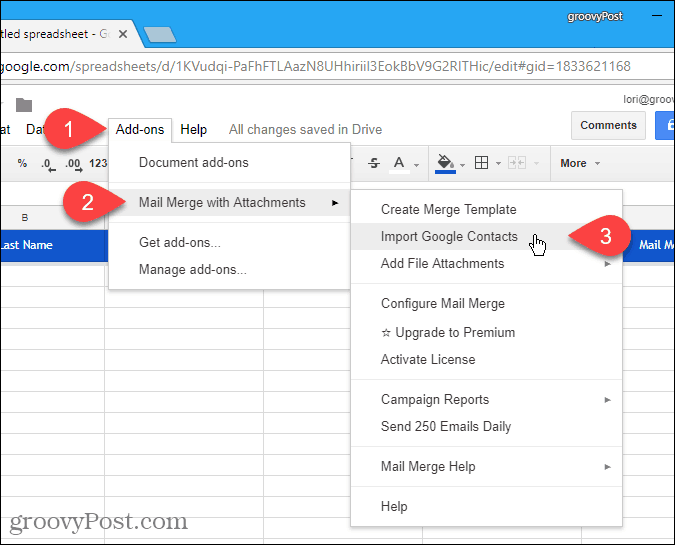Click the Comments button
The height and width of the screenshot is (545, 675).
tap(608, 125)
